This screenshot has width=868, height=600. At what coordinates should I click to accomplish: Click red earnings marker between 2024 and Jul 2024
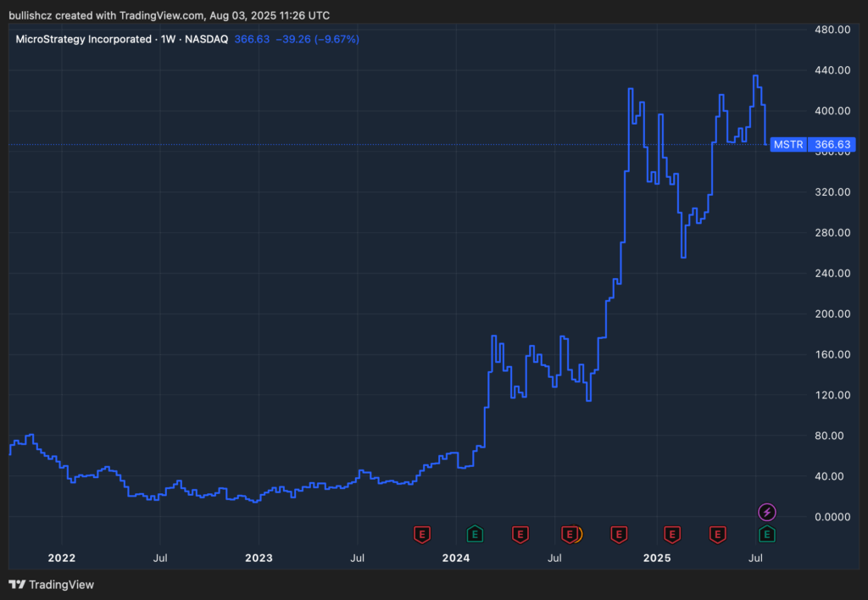point(520,534)
